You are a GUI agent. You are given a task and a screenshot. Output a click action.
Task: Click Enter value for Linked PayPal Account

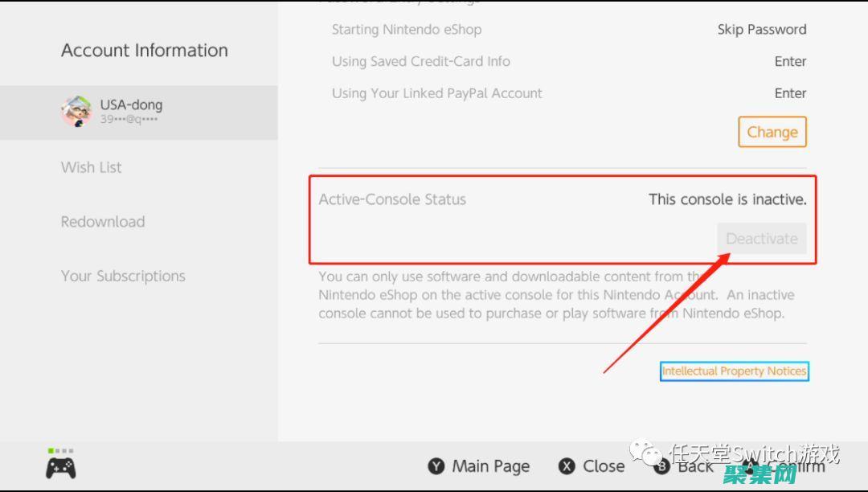pyautogui.click(x=790, y=93)
